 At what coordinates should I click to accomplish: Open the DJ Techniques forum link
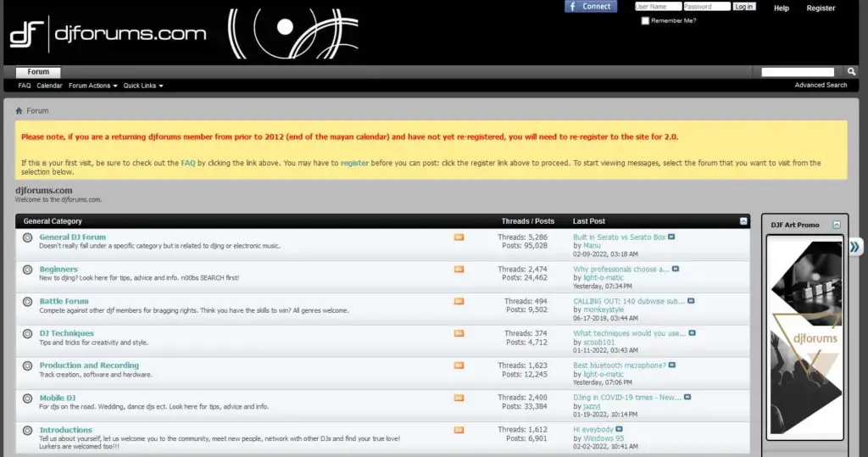(66, 333)
